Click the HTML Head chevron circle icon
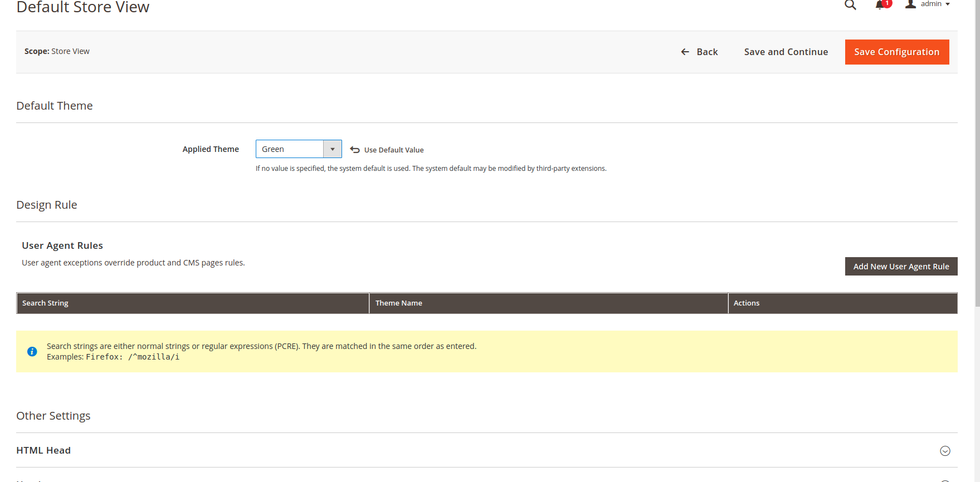This screenshot has height=482, width=980. pyautogui.click(x=945, y=451)
